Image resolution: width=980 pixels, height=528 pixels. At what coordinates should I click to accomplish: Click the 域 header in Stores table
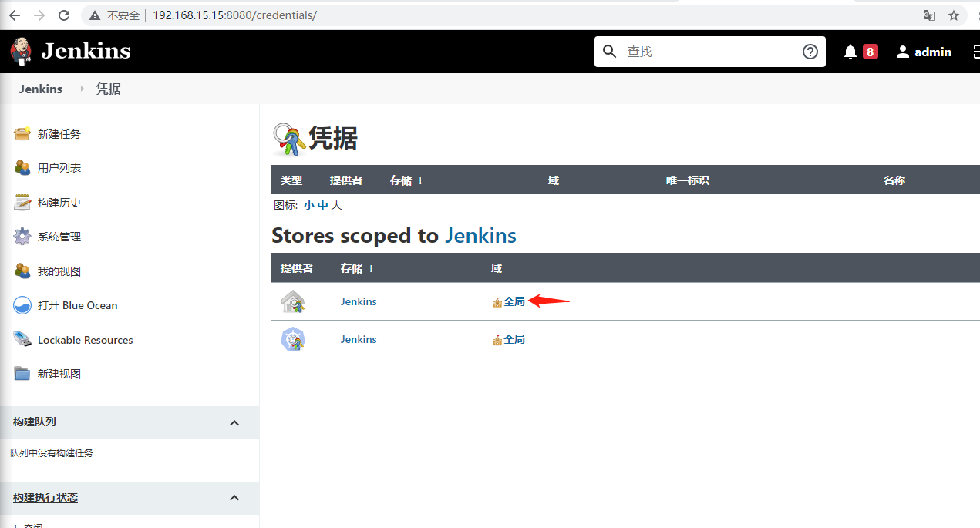click(497, 268)
